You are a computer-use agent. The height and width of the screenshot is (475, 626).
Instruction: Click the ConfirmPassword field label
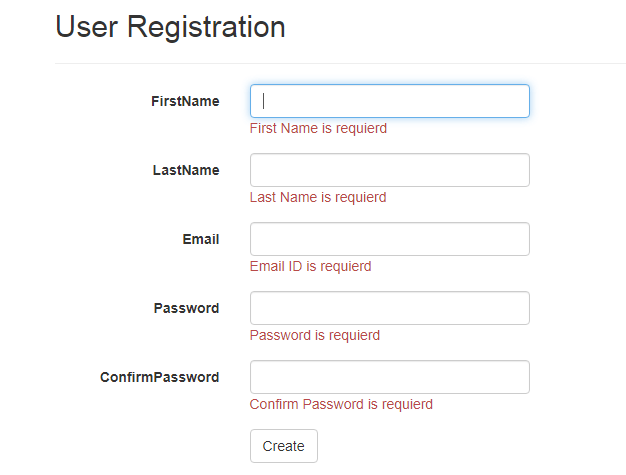click(160, 377)
